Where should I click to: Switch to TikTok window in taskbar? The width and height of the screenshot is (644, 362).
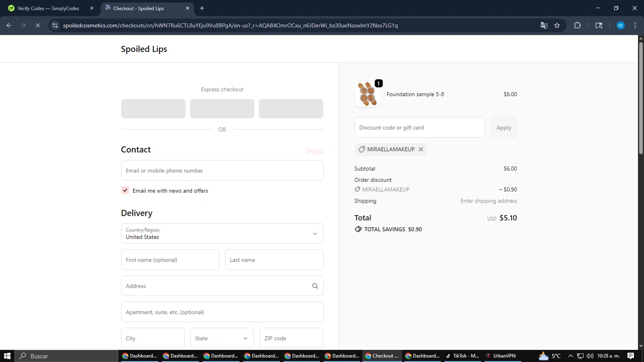point(462,356)
